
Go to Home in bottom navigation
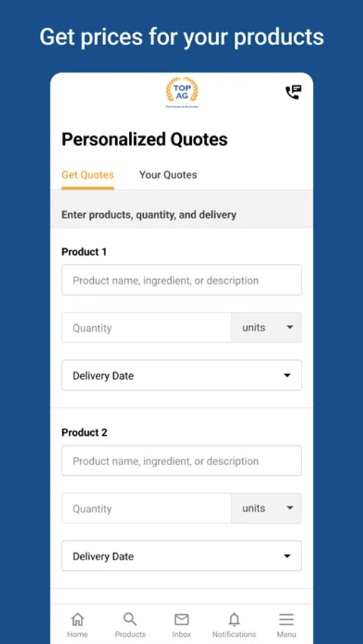[x=77, y=625]
